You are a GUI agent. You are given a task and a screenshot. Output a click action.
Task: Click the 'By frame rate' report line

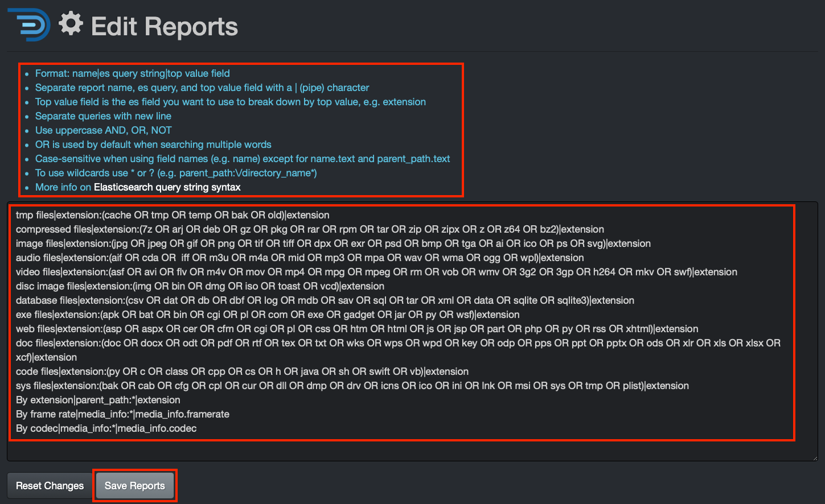tap(122, 414)
